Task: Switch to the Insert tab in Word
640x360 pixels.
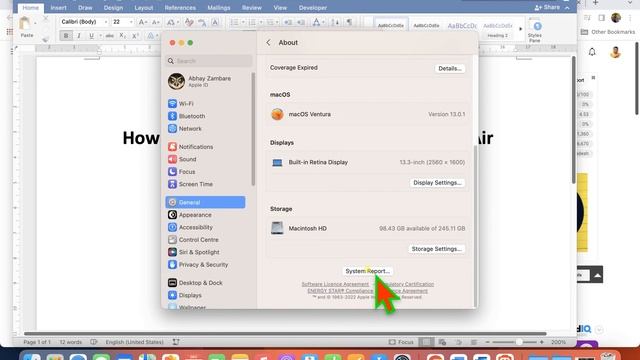Action: coord(58,8)
